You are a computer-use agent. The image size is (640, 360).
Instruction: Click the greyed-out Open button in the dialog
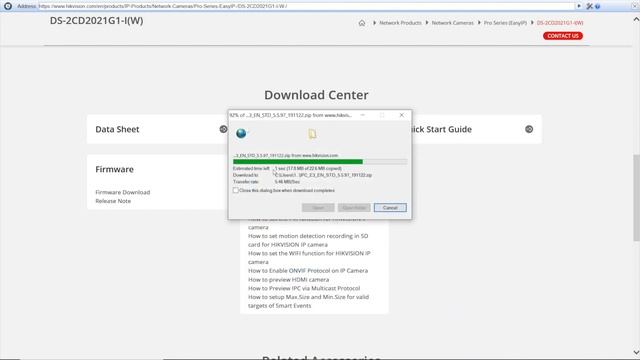coord(318,207)
